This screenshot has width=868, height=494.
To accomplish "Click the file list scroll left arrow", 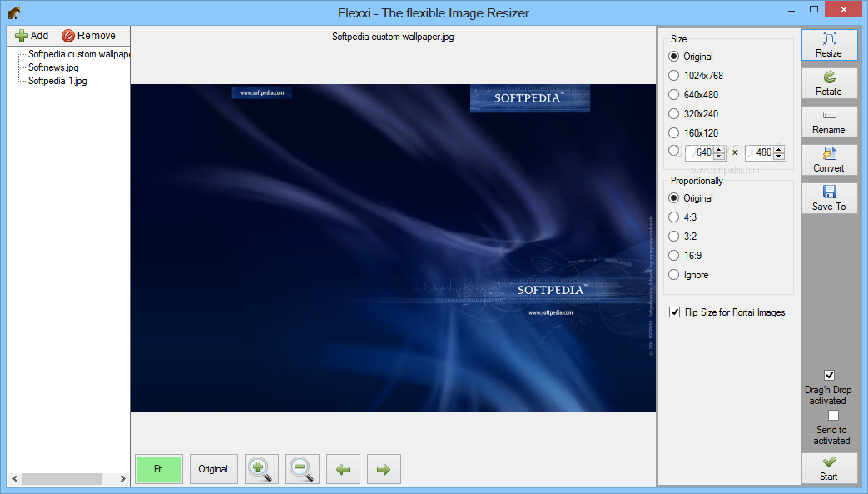I will (x=15, y=478).
